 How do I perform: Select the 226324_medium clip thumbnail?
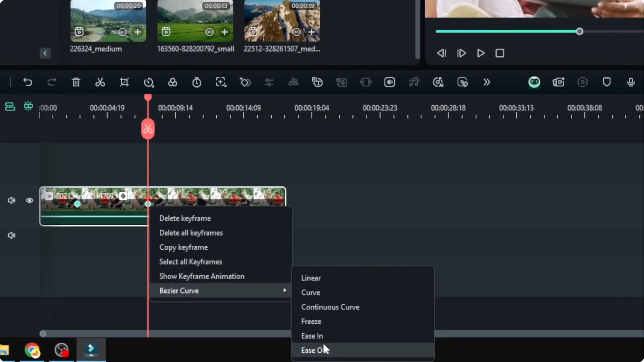click(108, 20)
